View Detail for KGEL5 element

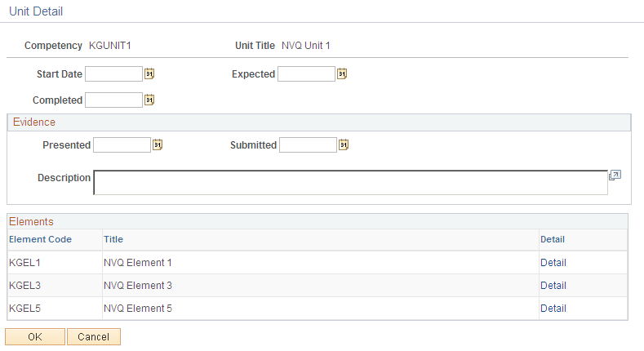[553, 309]
